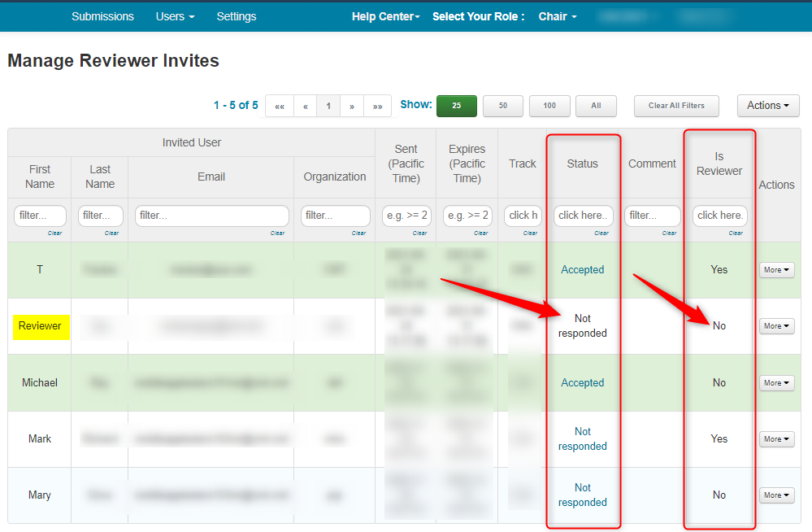Clear the First Name filter
Image resolution: width=812 pixels, height=532 pixels.
click(x=55, y=233)
